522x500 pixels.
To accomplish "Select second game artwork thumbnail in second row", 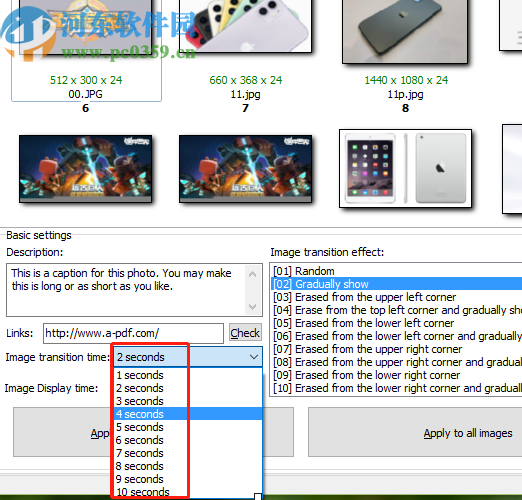I will pos(245,169).
